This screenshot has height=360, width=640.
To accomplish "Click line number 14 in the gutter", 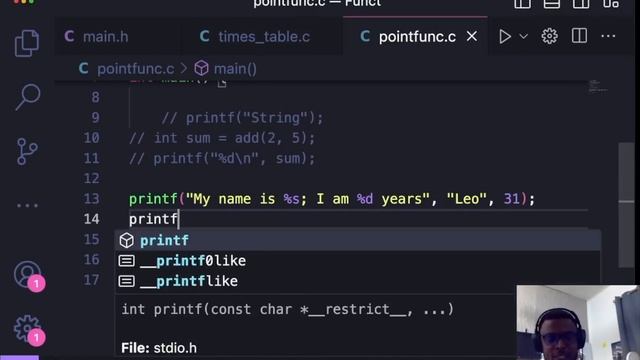I will tap(91, 219).
